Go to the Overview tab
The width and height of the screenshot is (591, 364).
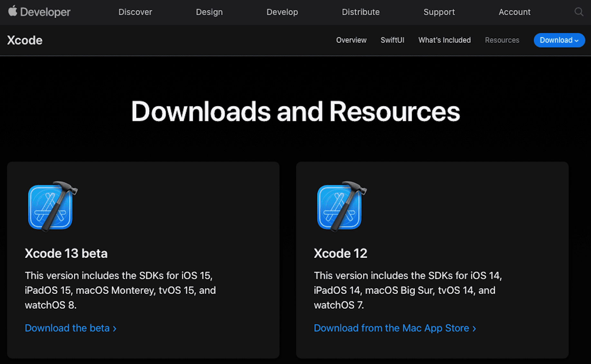(x=351, y=40)
